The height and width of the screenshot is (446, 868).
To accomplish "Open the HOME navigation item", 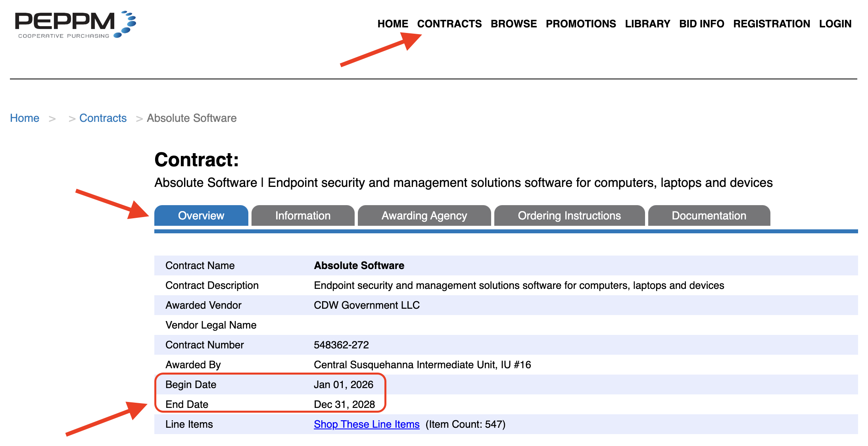I will (393, 24).
